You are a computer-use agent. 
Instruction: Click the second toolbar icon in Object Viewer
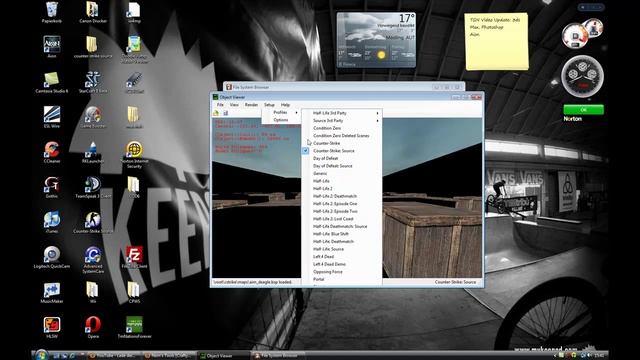[x=225, y=113]
